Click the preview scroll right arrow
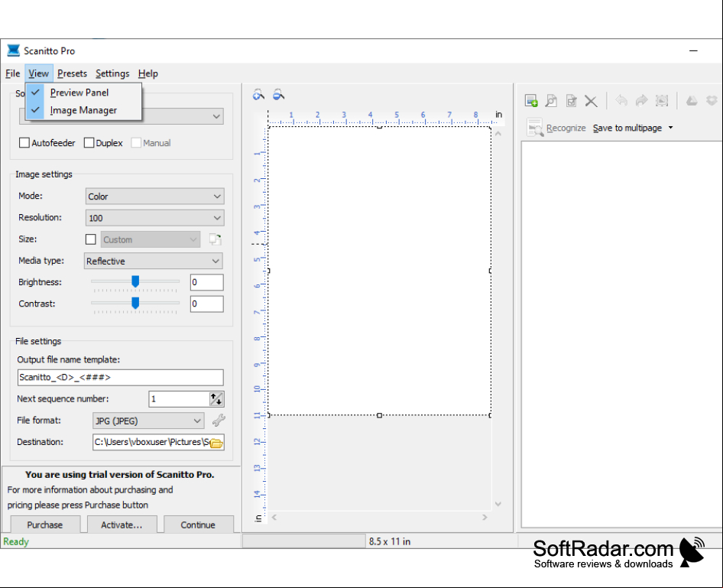 (x=485, y=518)
